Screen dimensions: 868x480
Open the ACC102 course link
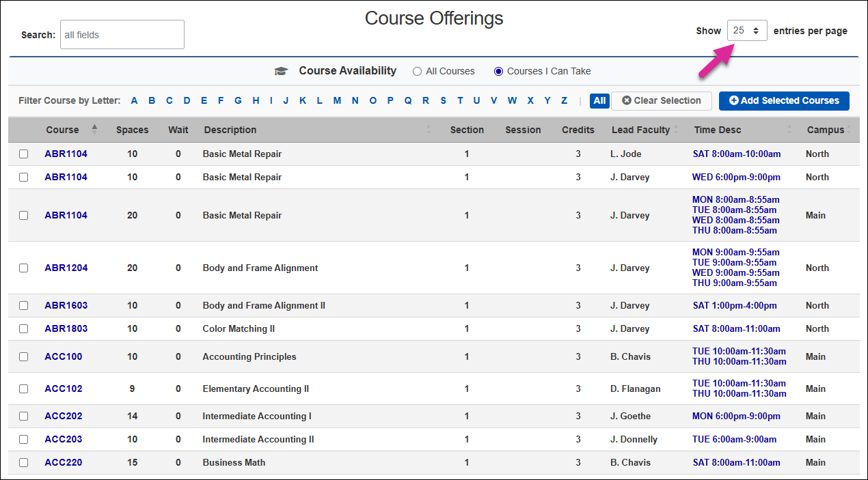tap(64, 389)
